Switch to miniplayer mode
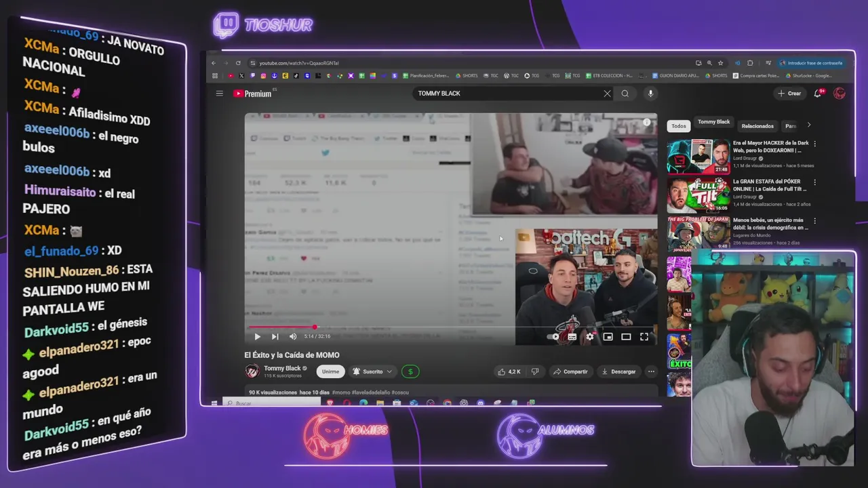 point(608,336)
